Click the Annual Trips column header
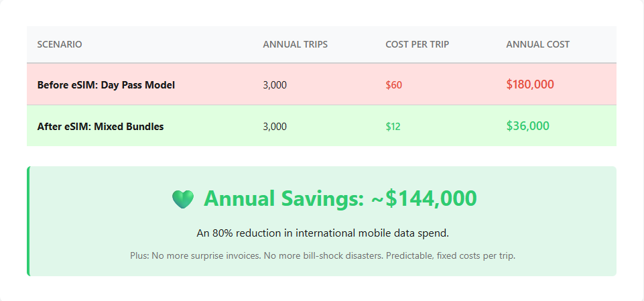644x301 pixels. click(x=295, y=44)
